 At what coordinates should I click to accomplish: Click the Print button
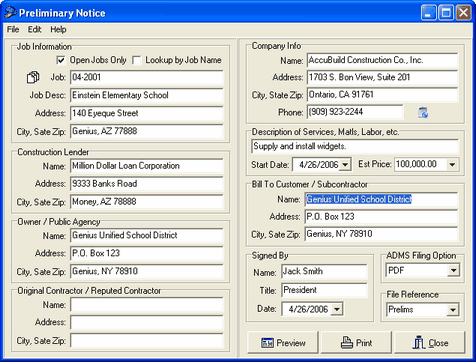tap(356, 342)
